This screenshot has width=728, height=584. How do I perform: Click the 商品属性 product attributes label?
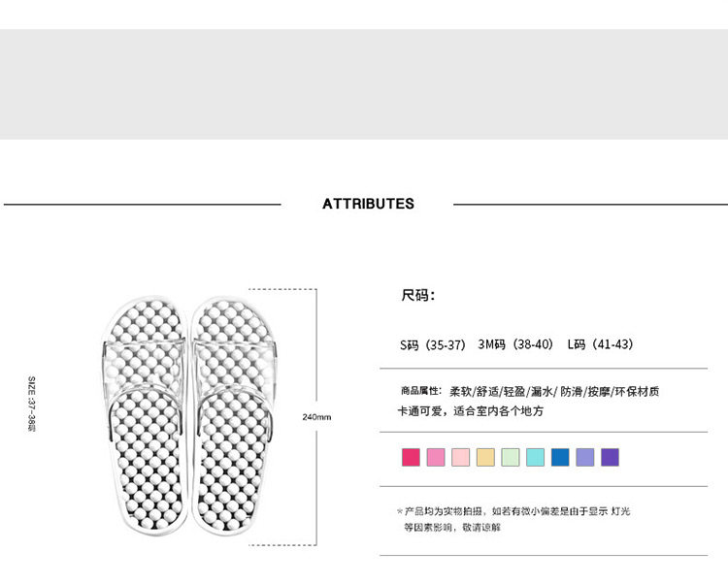click(x=419, y=392)
